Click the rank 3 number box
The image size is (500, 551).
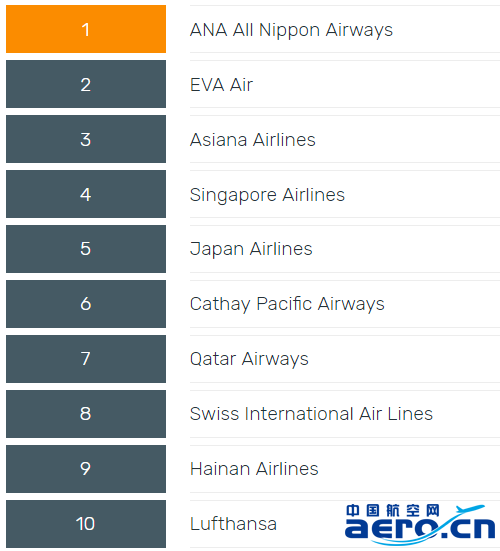click(86, 139)
